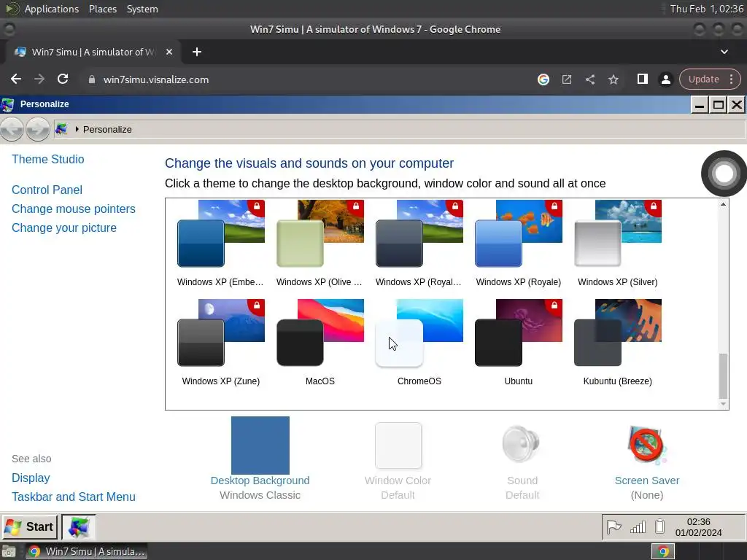Click the Chrome window in bottom panel

coord(86,551)
